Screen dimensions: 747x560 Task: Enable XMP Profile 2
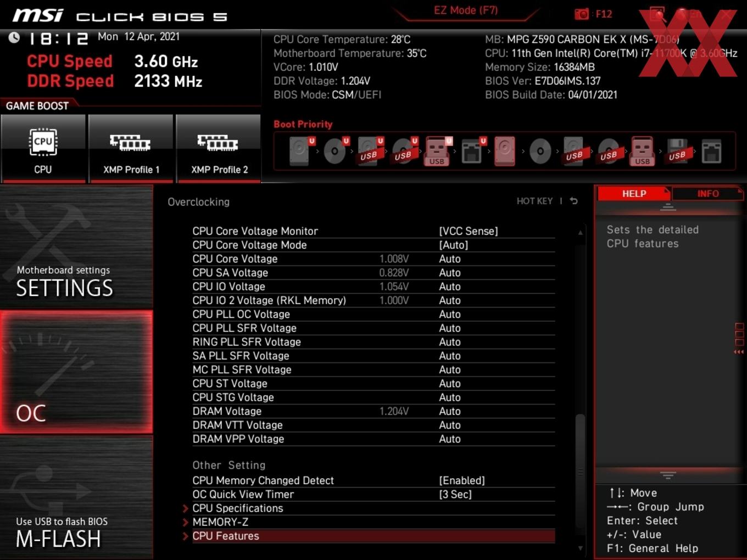[219, 148]
